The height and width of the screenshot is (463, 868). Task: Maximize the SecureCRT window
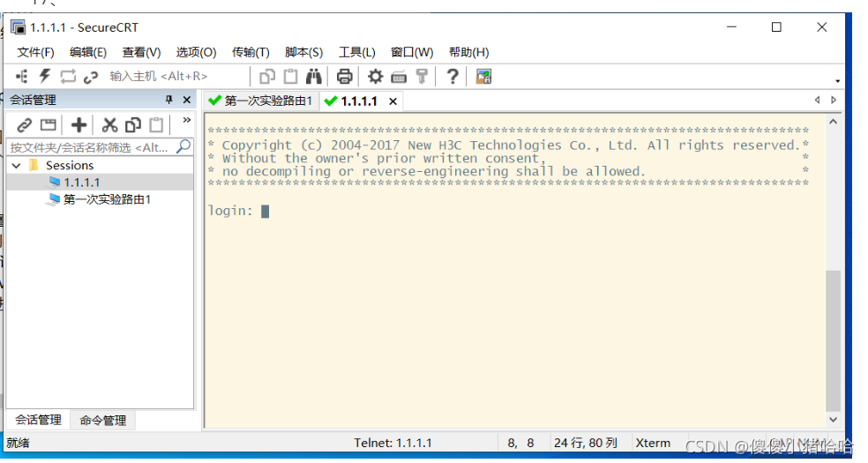pos(776,26)
